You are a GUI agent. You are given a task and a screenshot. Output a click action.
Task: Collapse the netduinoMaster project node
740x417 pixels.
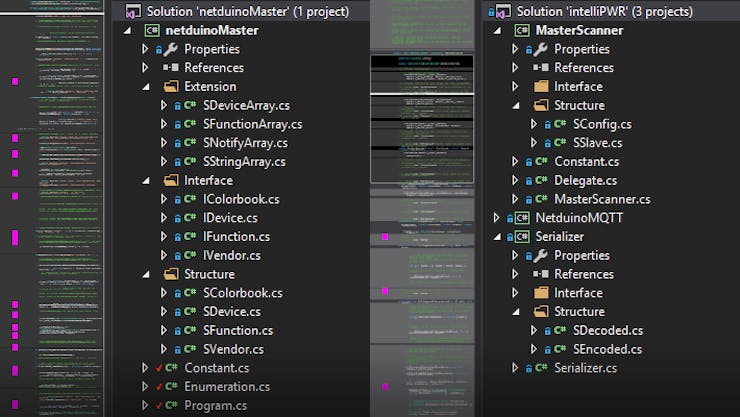pyautogui.click(x=127, y=31)
